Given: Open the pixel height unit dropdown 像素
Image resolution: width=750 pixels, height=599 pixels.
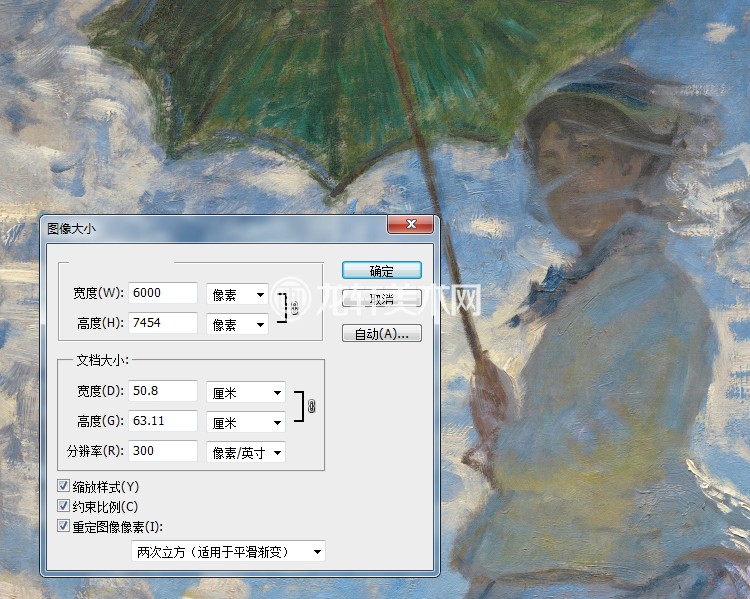Looking at the screenshot, I should click(237, 325).
